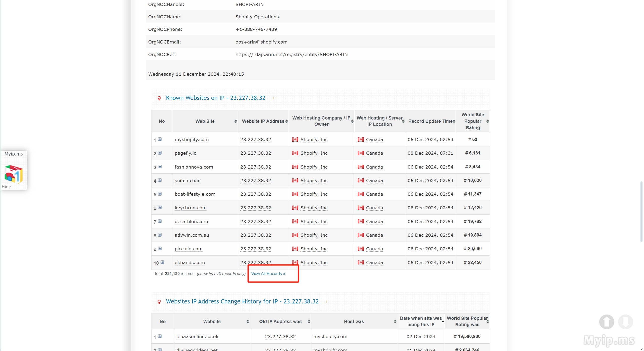Expand lebaasonline.co.uk history row

pyautogui.click(x=160, y=336)
